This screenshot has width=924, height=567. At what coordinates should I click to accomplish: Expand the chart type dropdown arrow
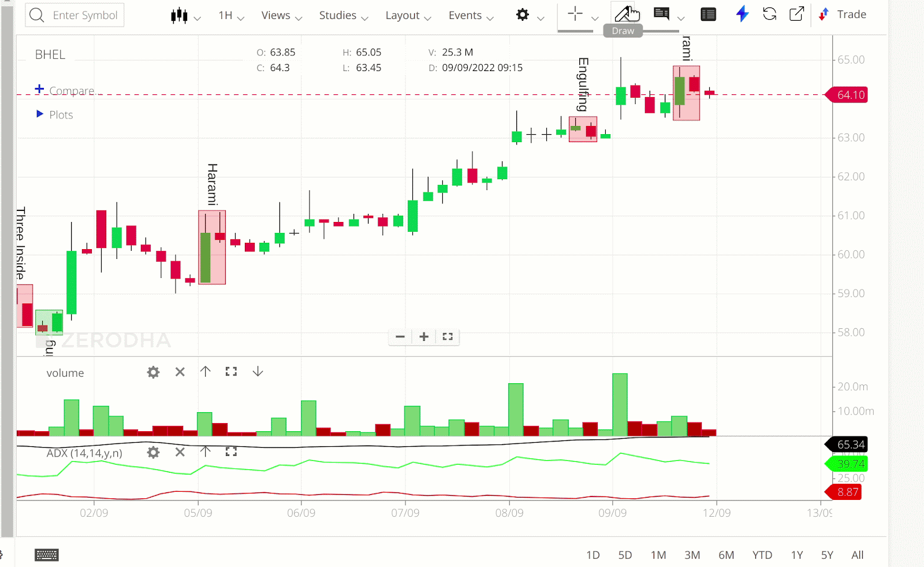(198, 18)
